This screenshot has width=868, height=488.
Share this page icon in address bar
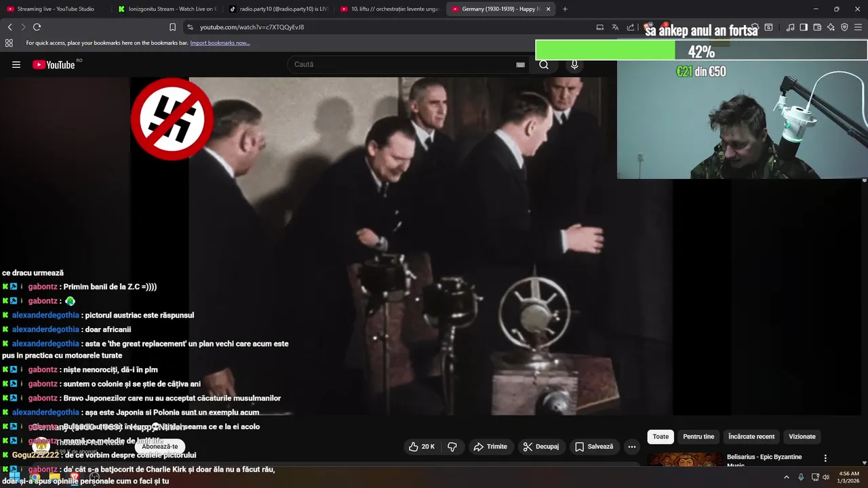pos(631,27)
